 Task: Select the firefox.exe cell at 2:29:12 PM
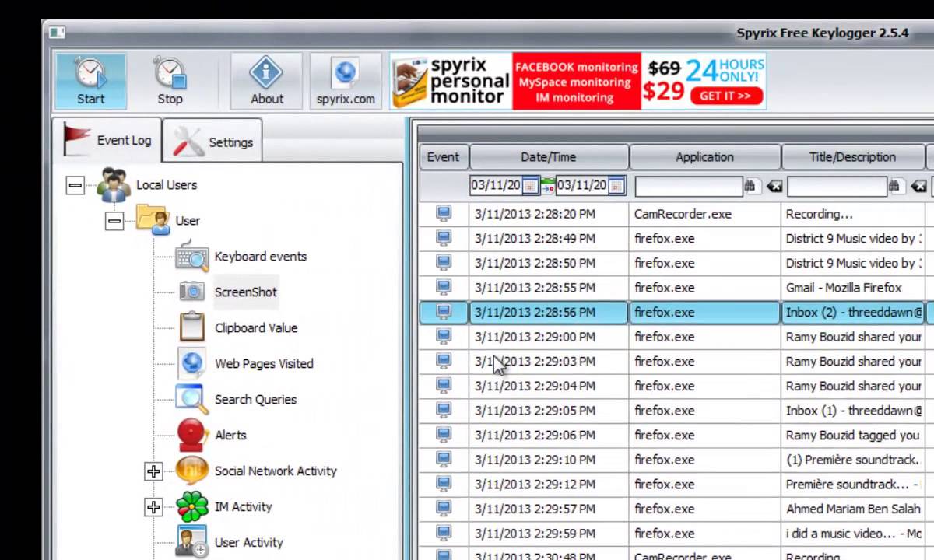(704, 485)
